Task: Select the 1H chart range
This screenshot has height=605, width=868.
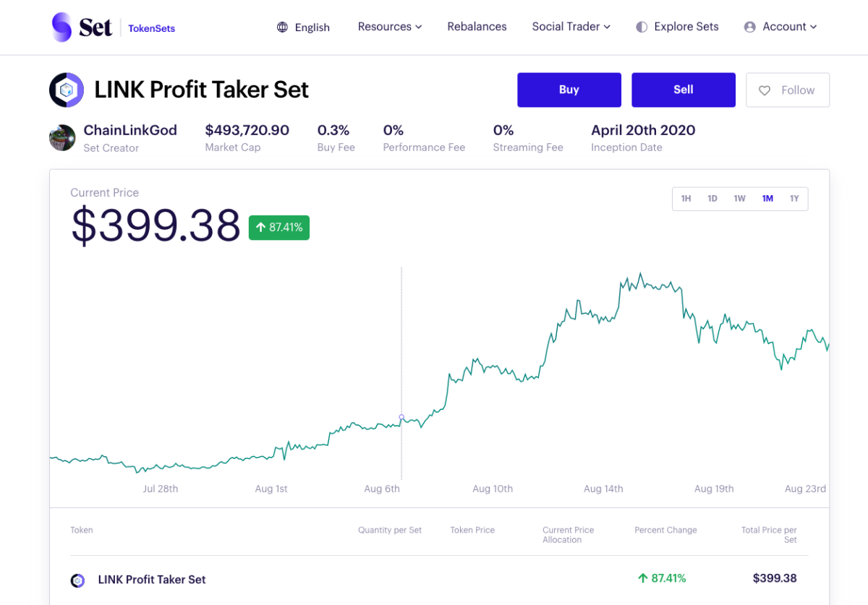Action: [686, 199]
